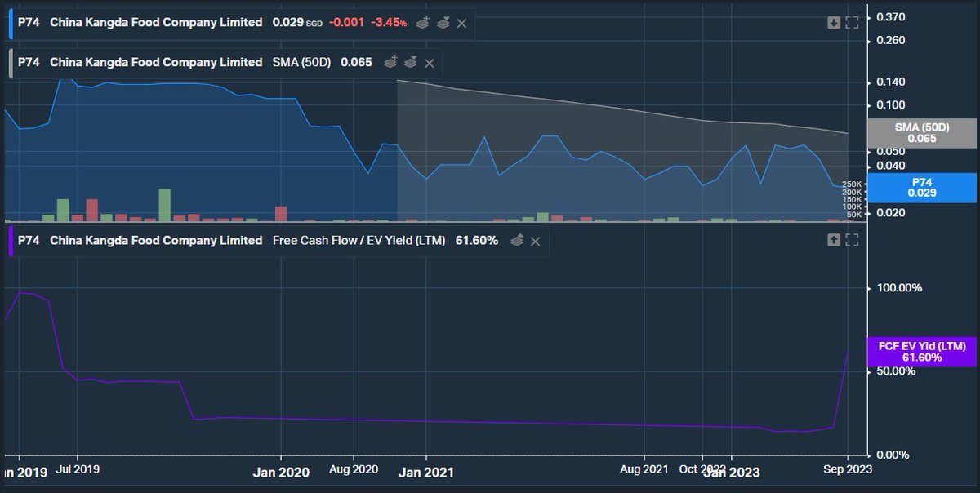Move the price pane down with the arrow icon
This screenshot has width=980, height=493.
click(x=834, y=23)
